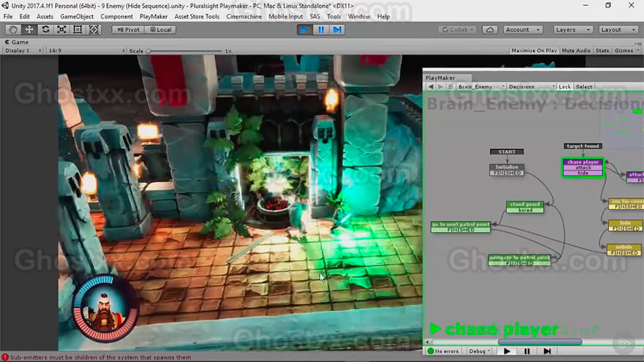Select the Rotate tool
Image resolution: width=644 pixels, height=362 pixels.
tap(45, 29)
